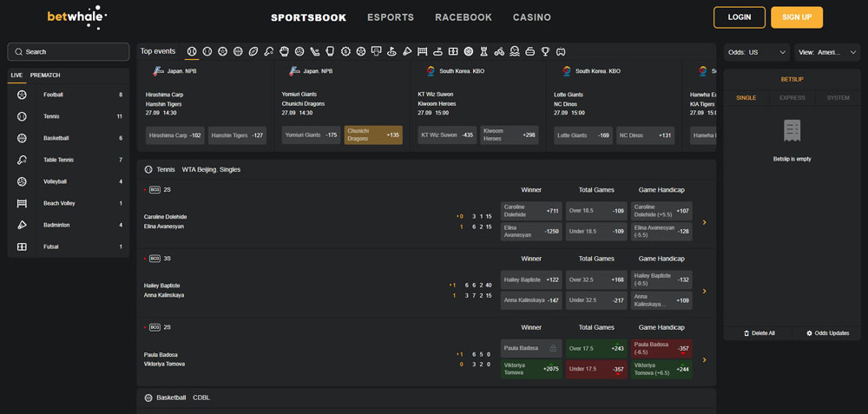Select the SINGLE betslip tab

746,98
